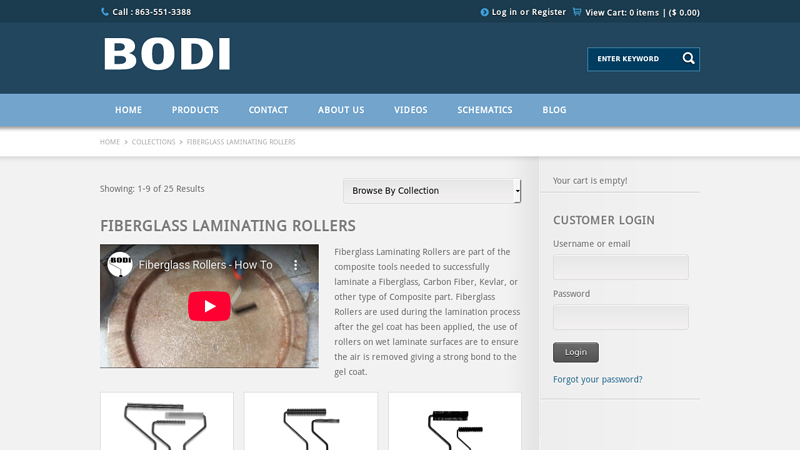Click the arrow icon before Log in

(484, 12)
